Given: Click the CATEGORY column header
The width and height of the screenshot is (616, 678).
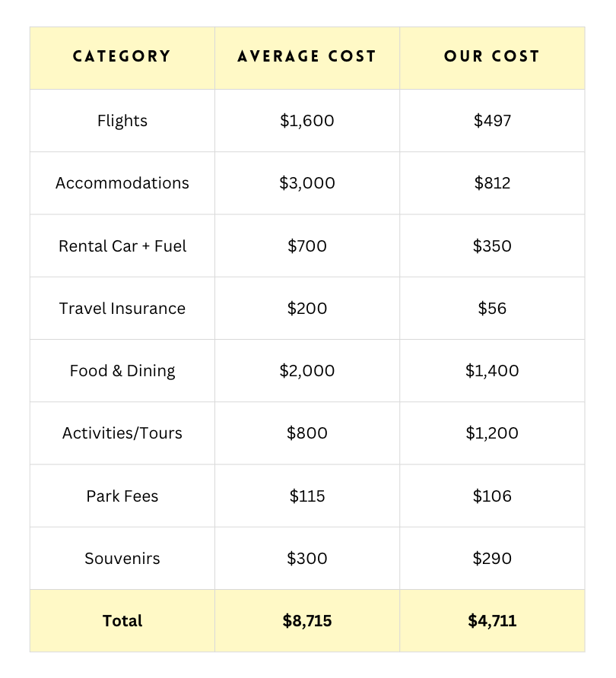Looking at the screenshot, I should pos(122,57).
